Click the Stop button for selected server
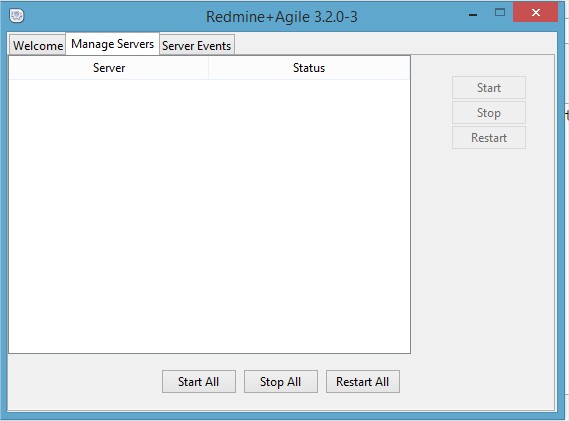The height and width of the screenshot is (421, 569). tap(488, 113)
